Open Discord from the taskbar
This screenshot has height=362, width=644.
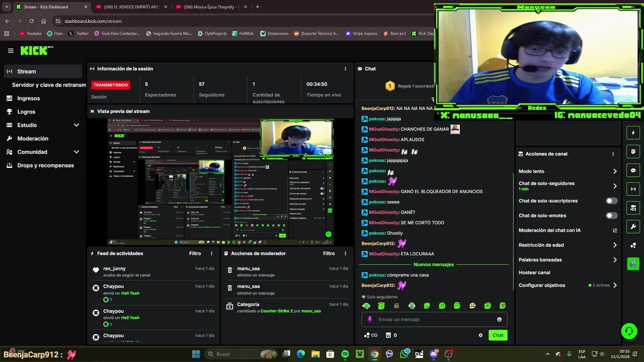click(x=434, y=354)
